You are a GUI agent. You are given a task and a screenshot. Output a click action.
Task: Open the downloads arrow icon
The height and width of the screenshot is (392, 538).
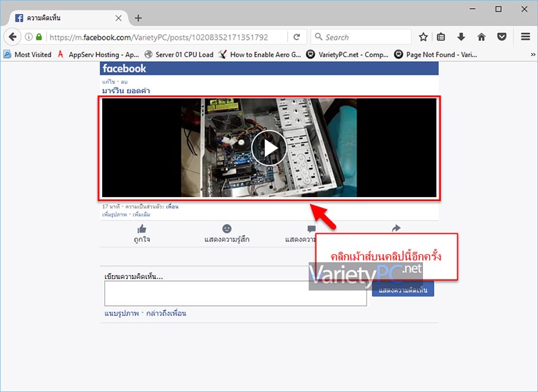point(461,37)
